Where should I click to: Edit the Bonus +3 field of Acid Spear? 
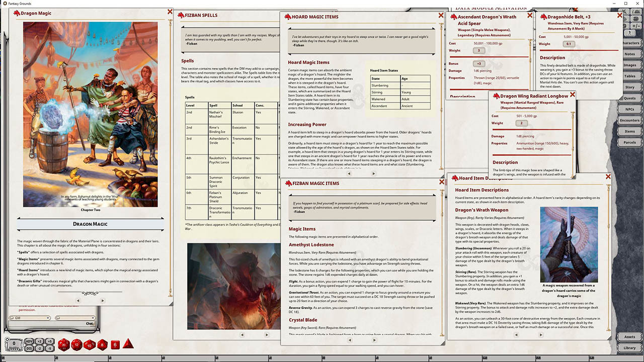(x=479, y=64)
